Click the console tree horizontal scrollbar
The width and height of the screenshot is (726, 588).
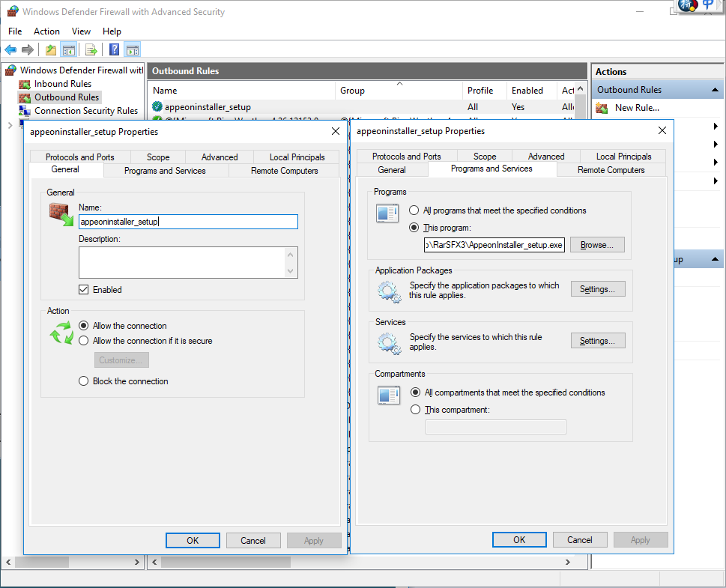pos(73,562)
